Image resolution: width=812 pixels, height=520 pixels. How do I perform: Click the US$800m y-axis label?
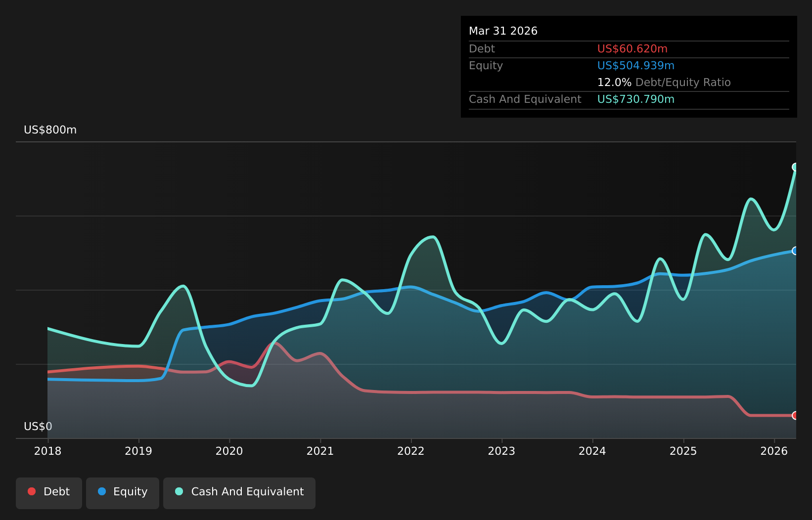click(x=50, y=130)
